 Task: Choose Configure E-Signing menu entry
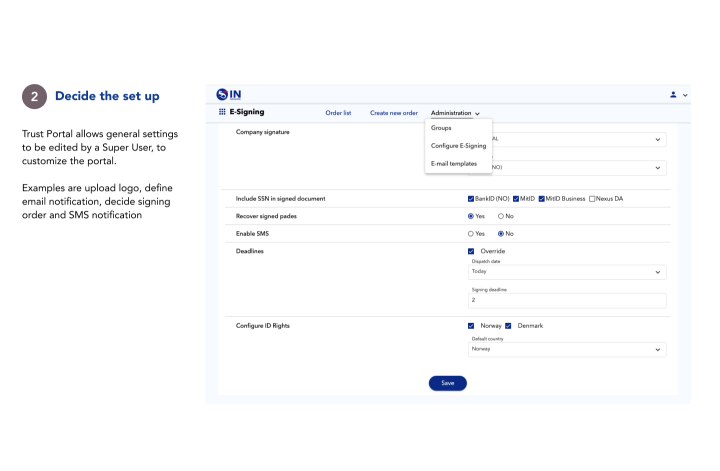(458, 146)
